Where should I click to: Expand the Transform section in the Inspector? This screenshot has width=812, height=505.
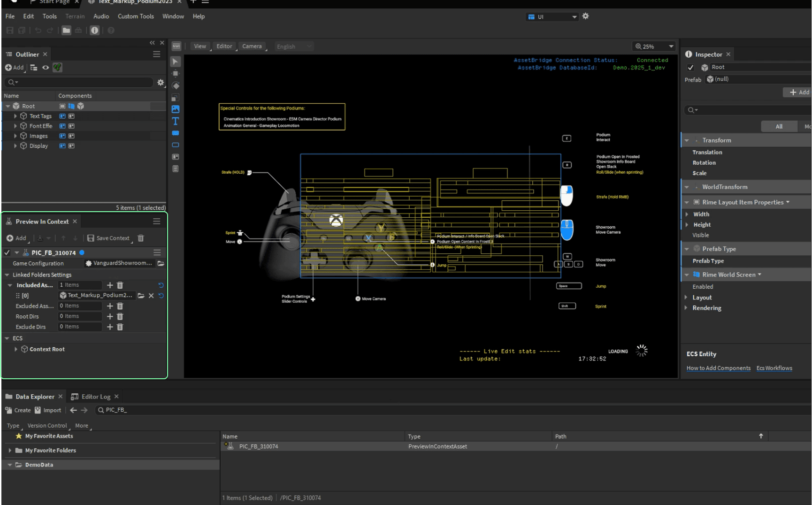pos(687,140)
